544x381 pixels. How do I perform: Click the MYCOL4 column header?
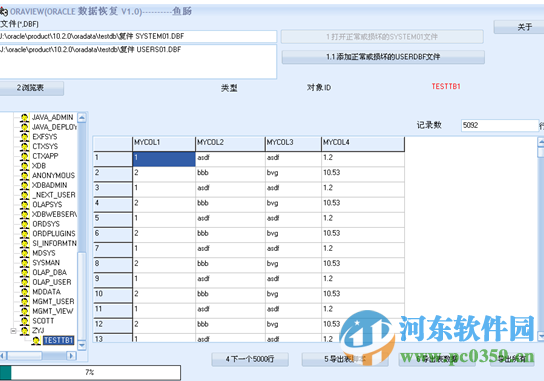click(x=363, y=144)
